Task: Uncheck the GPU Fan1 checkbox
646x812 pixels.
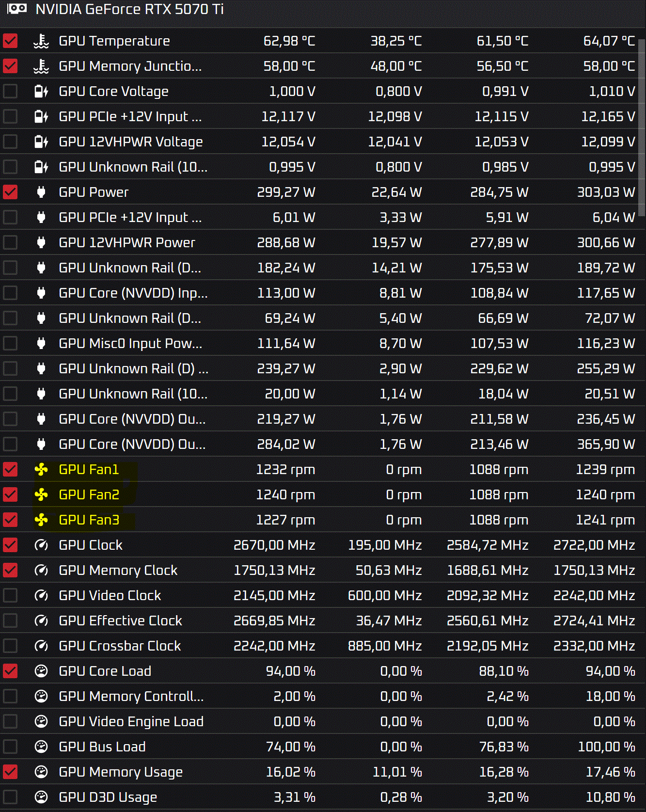Action: [x=10, y=469]
